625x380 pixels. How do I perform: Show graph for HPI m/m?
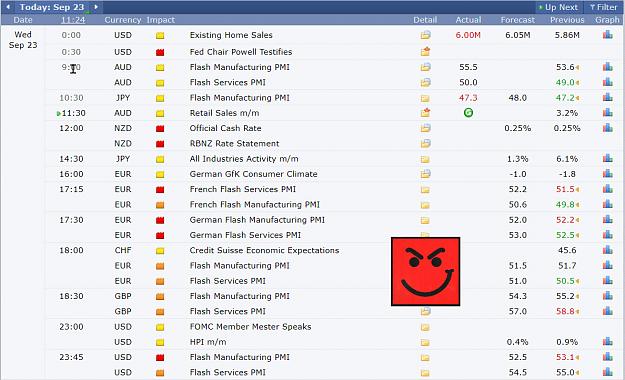pyautogui.click(x=607, y=341)
